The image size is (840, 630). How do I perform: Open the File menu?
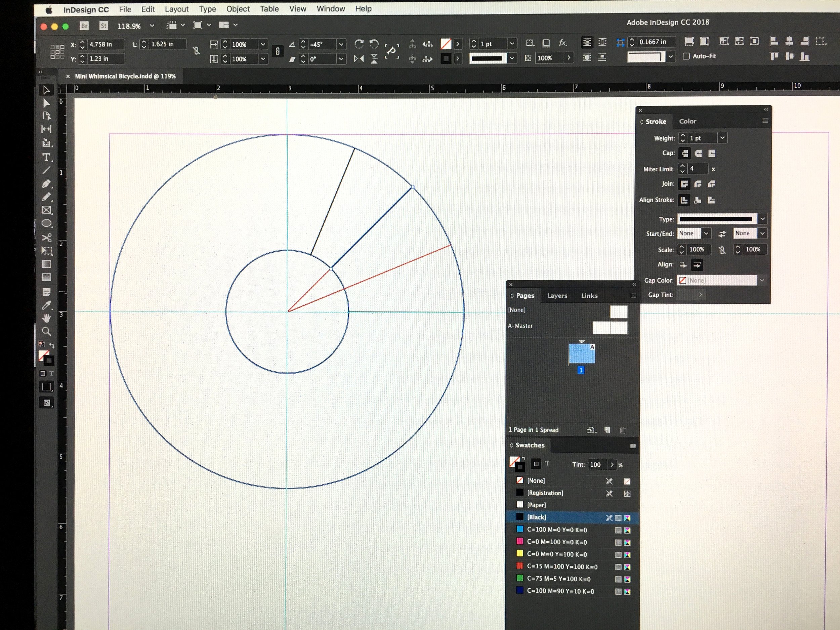point(125,9)
